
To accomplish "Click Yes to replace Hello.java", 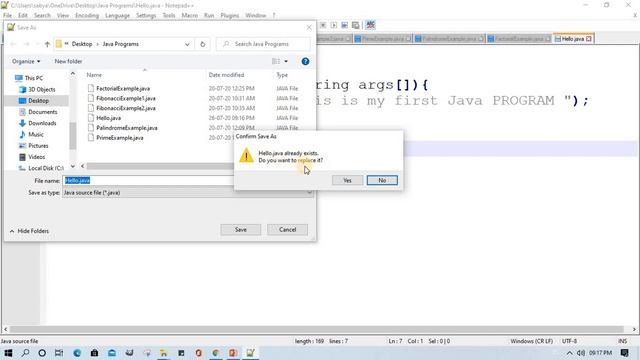I will [x=347, y=180].
